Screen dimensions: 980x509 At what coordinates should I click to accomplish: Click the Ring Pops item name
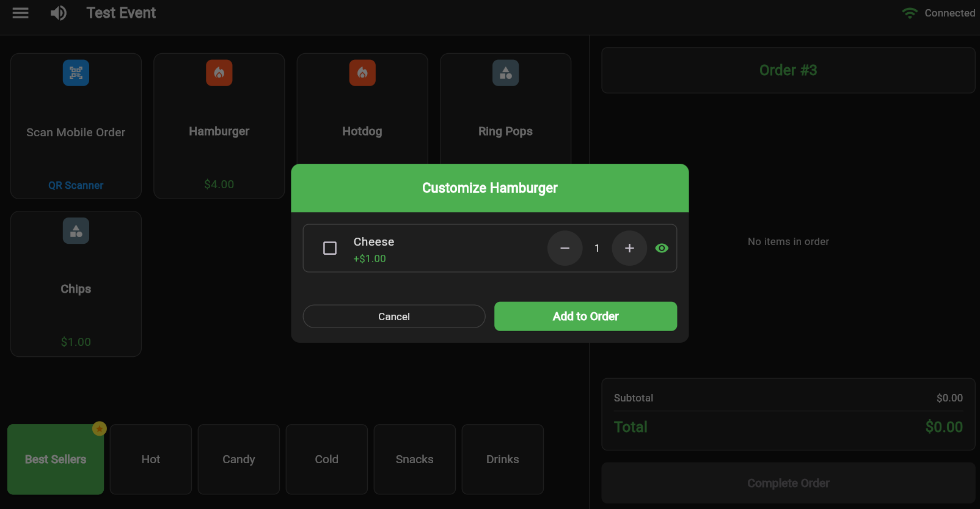506,131
